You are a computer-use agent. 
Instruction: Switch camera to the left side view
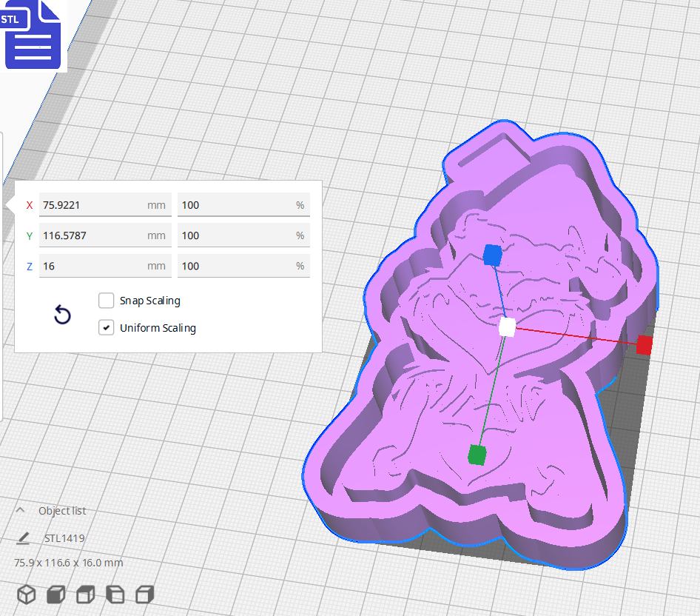115,594
